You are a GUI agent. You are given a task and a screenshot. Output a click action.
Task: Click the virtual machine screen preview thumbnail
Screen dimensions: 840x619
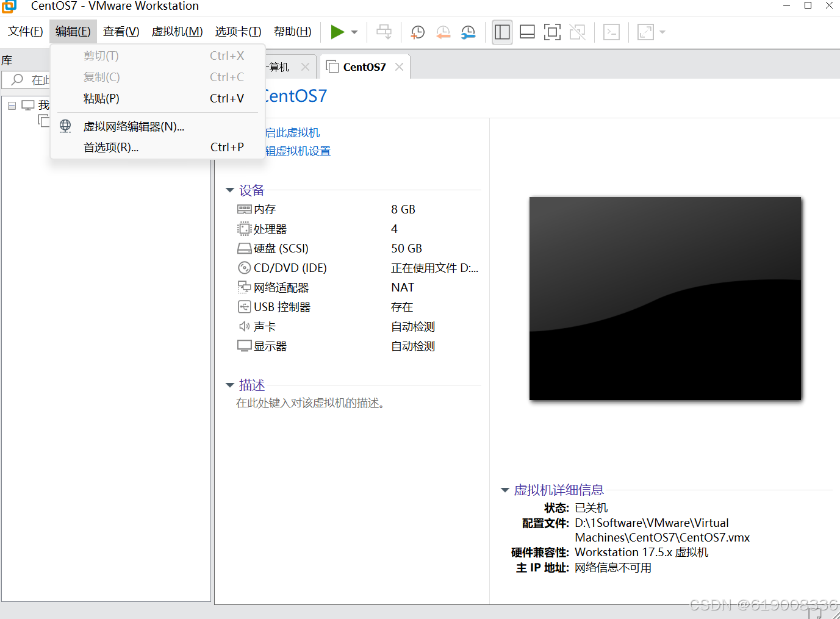[x=665, y=298]
